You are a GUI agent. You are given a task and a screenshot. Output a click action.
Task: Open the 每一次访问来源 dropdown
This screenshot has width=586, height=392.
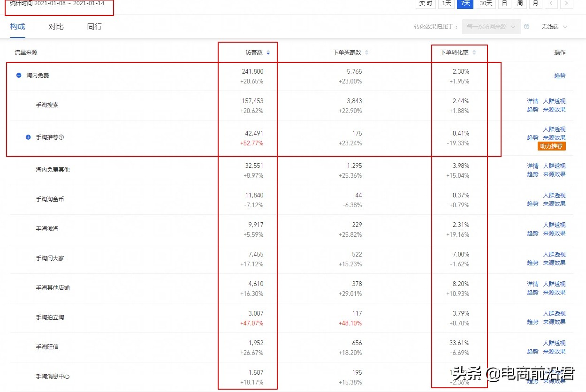(x=491, y=27)
